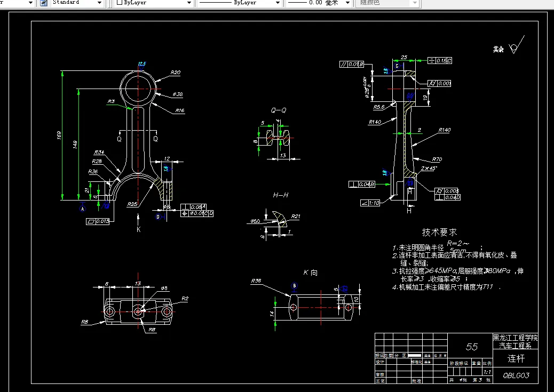The image size is (554, 392).
Task: Select drawing number QBLG03
Action: coord(516,376)
